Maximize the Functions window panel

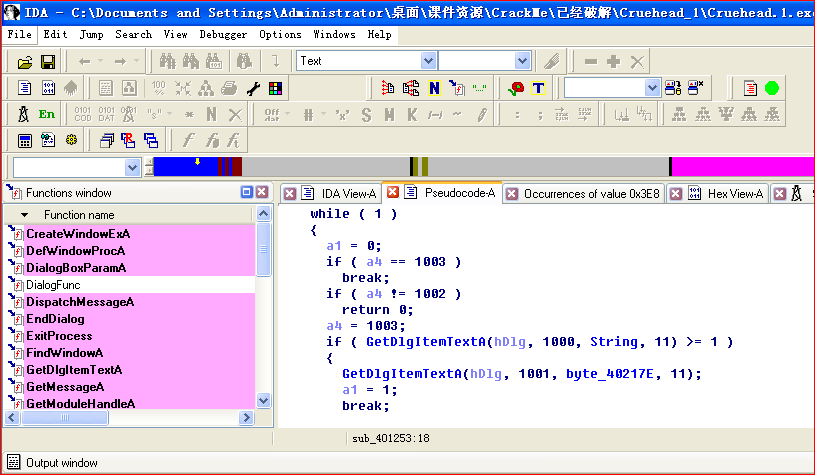(247, 192)
